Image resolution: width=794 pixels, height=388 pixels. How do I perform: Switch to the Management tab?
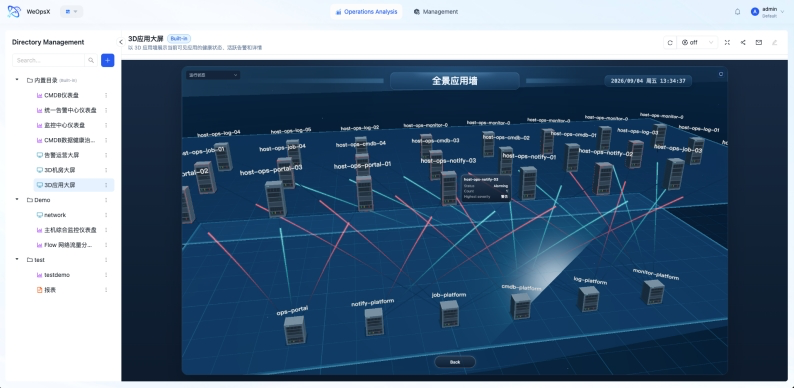435,12
